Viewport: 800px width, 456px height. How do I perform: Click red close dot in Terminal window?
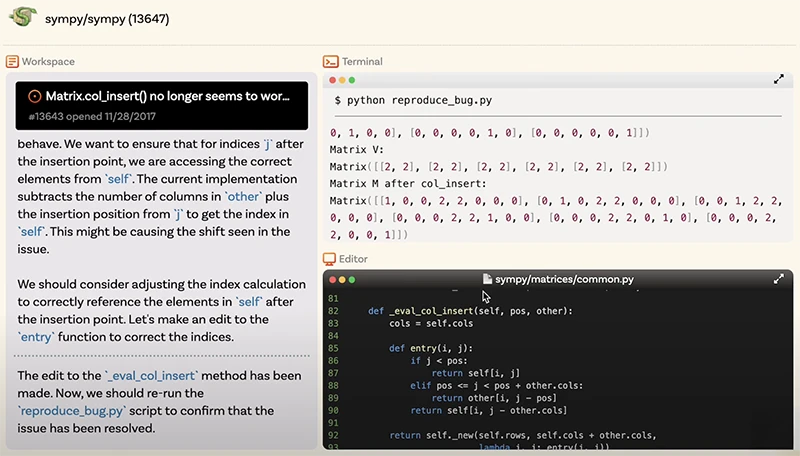[x=333, y=80]
